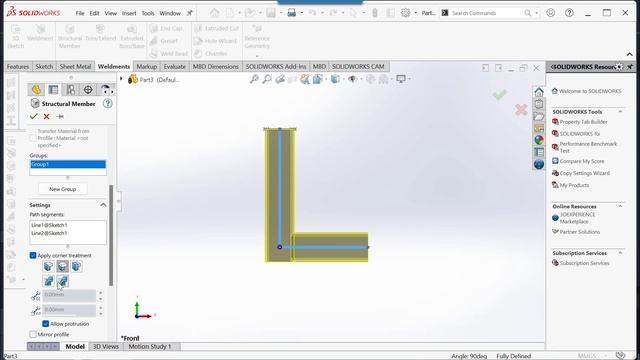Viewport: 640px width, 360px height.
Task: Open the PropertyManager tab icon
Action: point(53,89)
